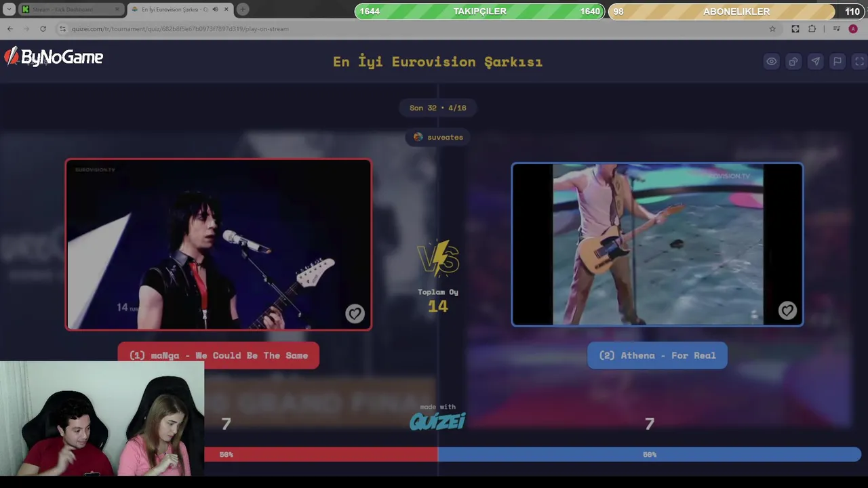The image size is (868, 488).
Task: Toggle fullscreen mode icon in quiz header
Action: pyautogui.click(x=859, y=62)
